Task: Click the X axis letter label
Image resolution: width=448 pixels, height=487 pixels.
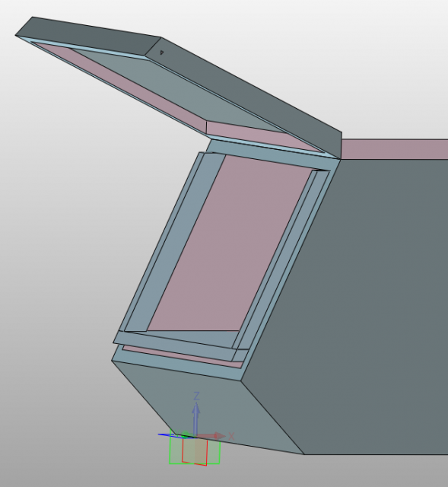Action: point(231,436)
